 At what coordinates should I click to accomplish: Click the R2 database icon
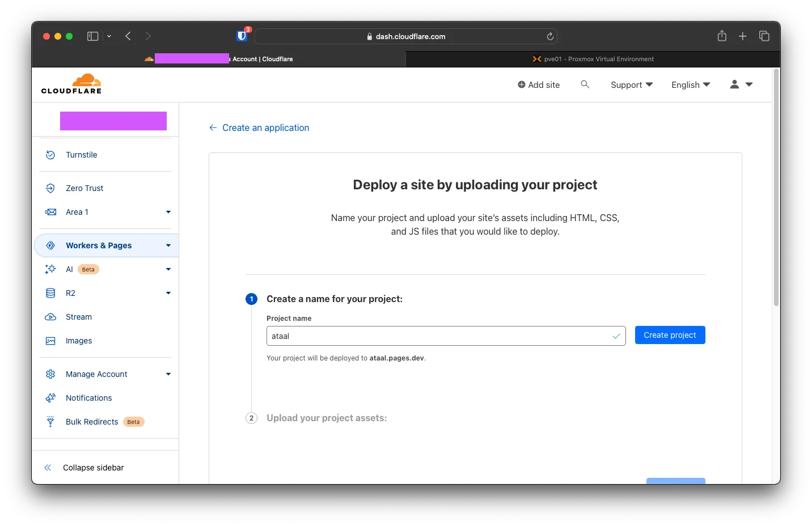coord(50,293)
